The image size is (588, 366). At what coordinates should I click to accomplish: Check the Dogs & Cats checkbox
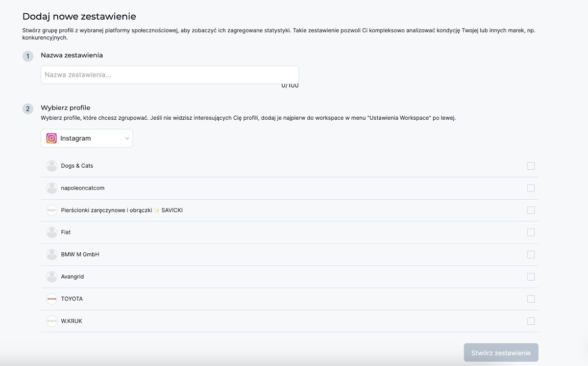[x=531, y=166]
